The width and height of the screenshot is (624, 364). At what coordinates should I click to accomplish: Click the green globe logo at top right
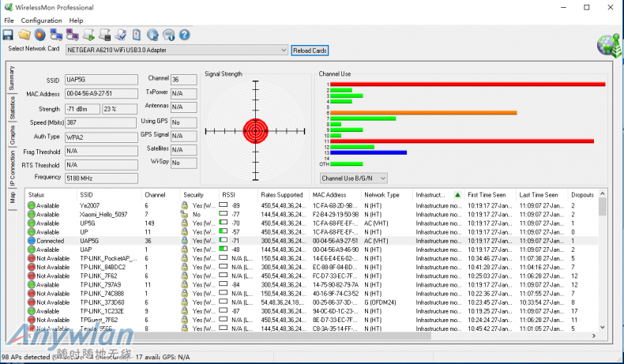click(x=608, y=45)
